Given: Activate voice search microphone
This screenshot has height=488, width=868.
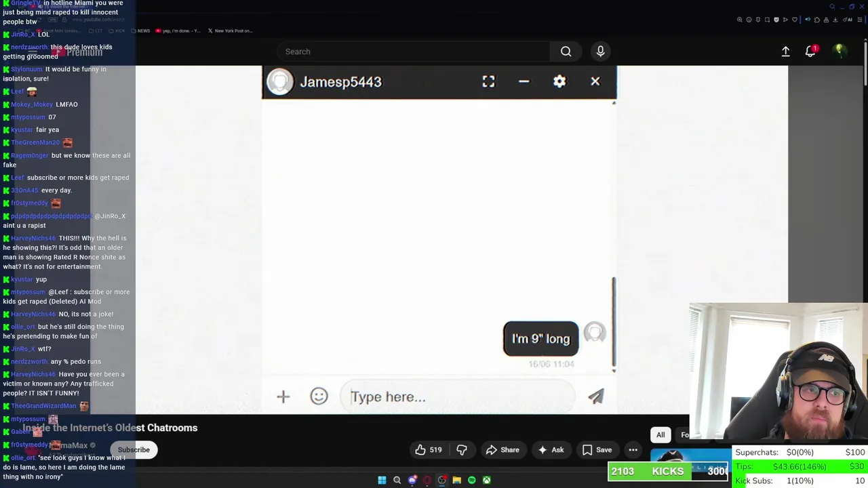Looking at the screenshot, I should tap(600, 52).
